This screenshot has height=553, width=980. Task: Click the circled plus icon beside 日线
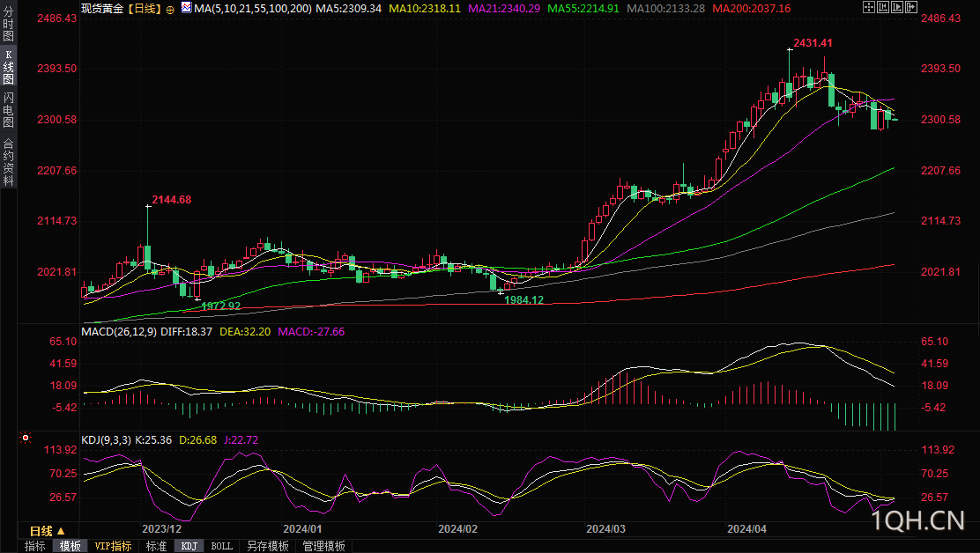(x=170, y=10)
